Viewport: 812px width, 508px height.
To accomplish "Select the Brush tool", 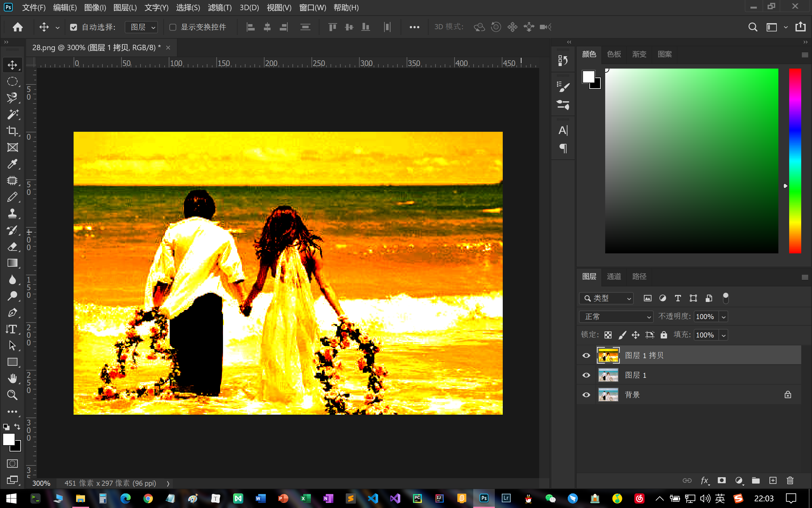I will [12, 197].
